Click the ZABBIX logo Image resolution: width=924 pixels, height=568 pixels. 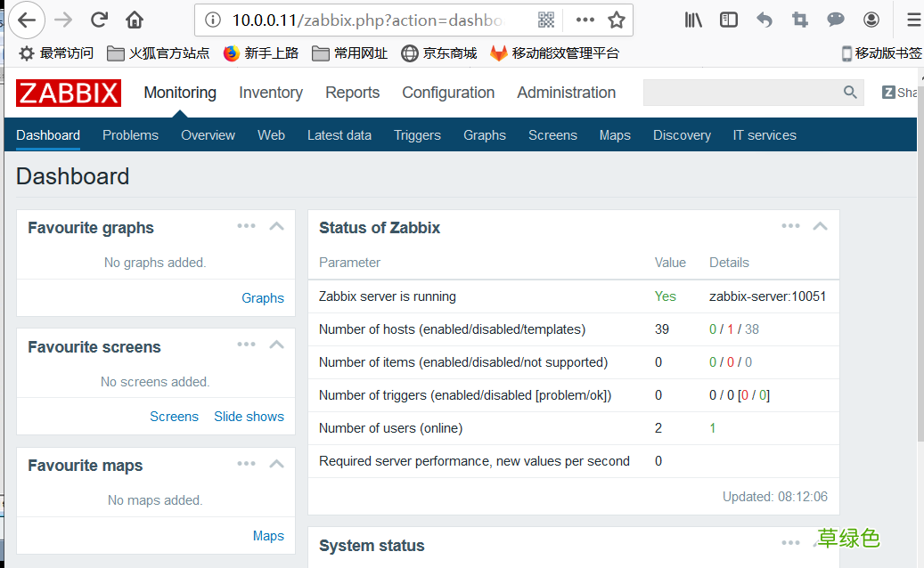click(68, 93)
